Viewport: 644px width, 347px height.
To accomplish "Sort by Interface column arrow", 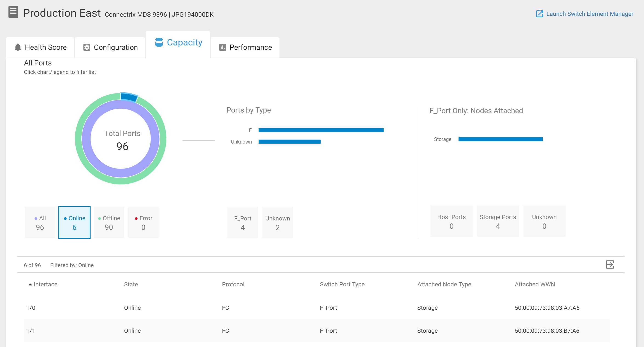I will point(30,284).
